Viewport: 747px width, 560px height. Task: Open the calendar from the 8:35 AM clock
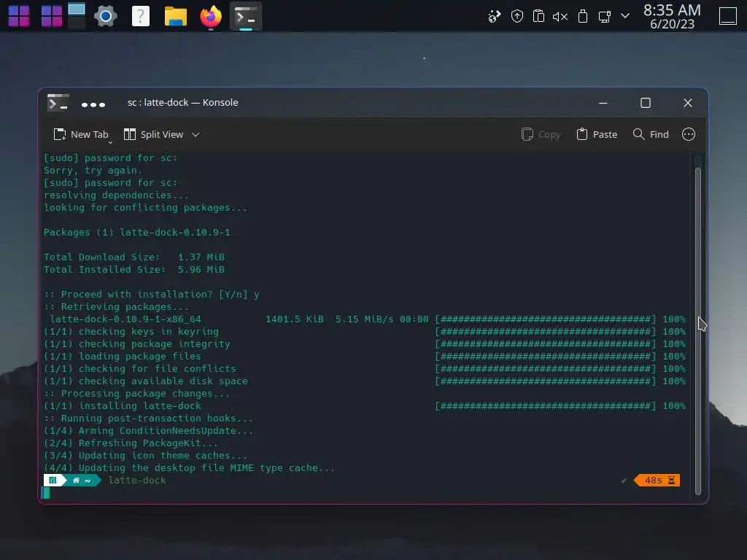tap(672, 16)
